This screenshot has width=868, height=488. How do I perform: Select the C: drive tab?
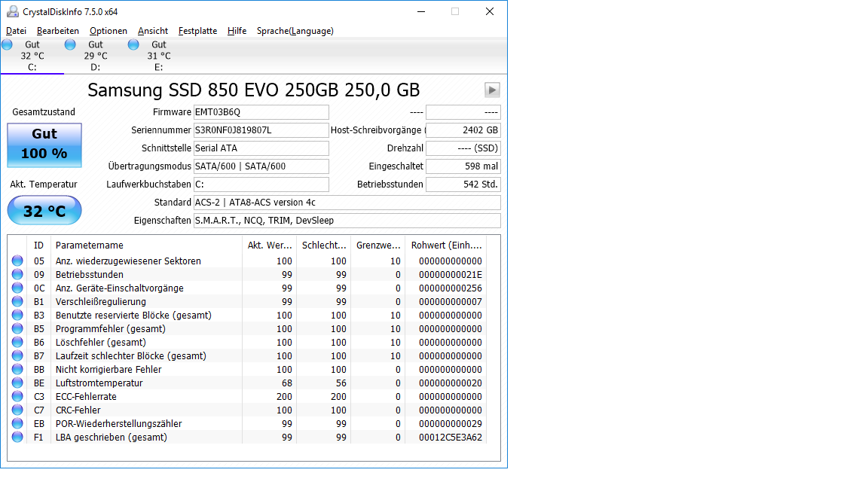[32, 56]
